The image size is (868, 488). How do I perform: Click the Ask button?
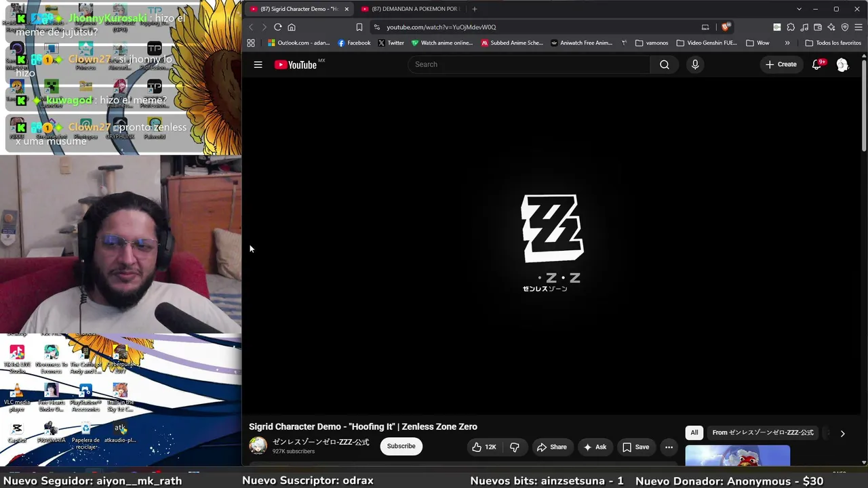click(595, 447)
